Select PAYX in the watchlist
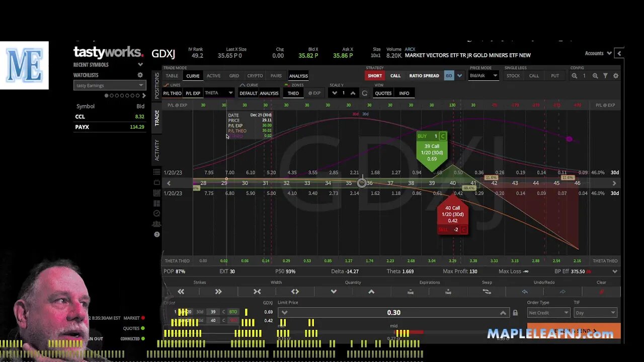This screenshot has height=362, width=644. click(109, 127)
